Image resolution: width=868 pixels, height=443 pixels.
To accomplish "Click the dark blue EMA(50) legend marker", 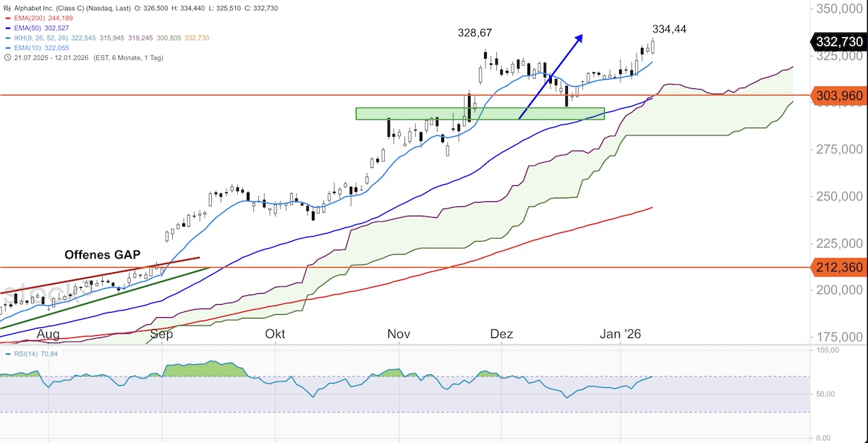I will (x=7, y=28).
